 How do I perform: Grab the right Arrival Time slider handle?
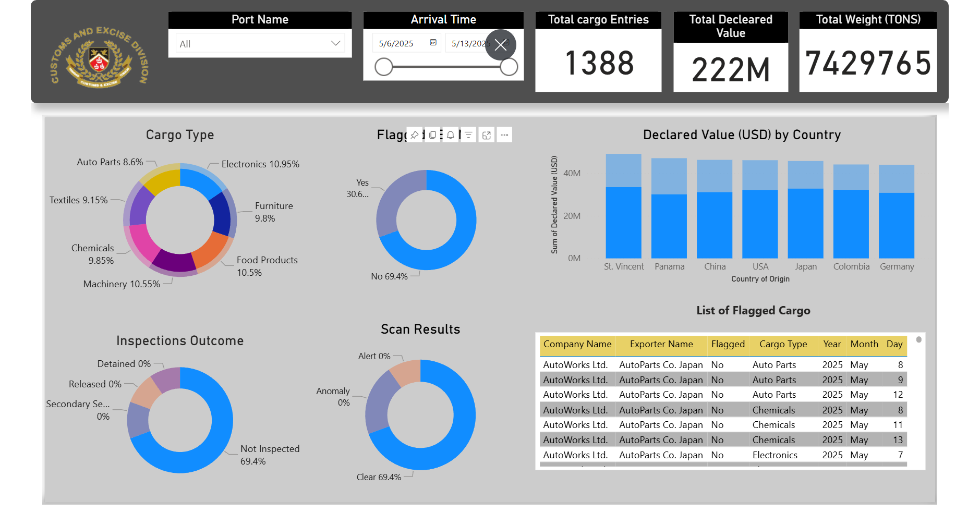coord(509,67)
